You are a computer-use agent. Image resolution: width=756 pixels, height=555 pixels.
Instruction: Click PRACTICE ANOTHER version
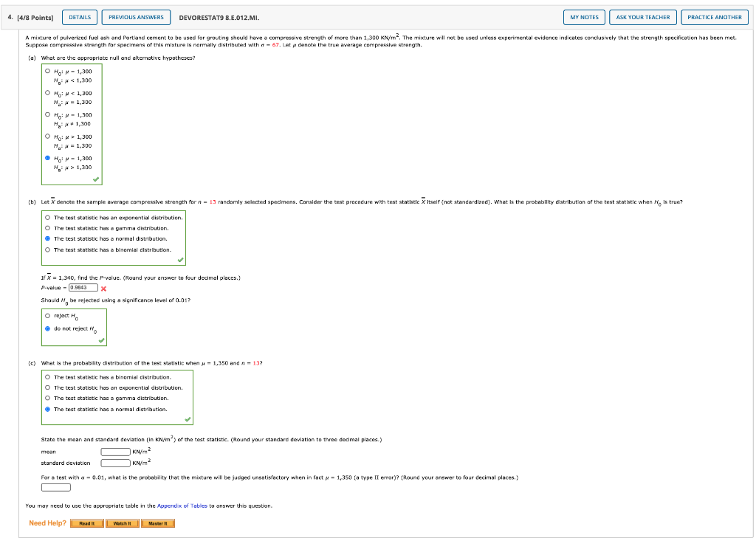(x=715, y=17)
